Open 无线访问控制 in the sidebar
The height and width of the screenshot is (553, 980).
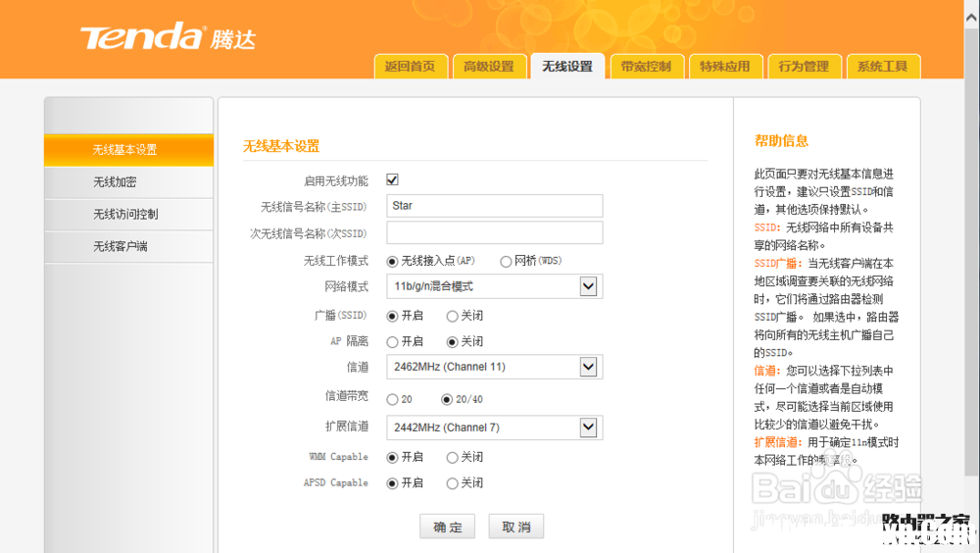128,215
